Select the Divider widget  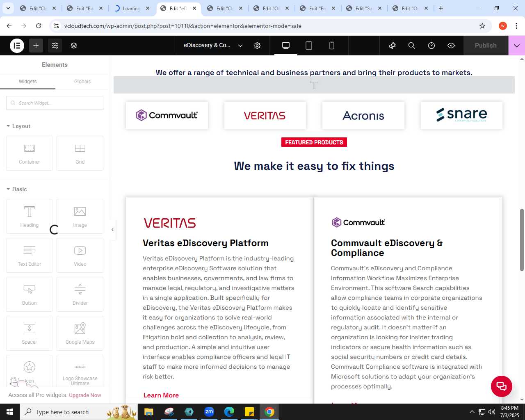tap(80, 294)
